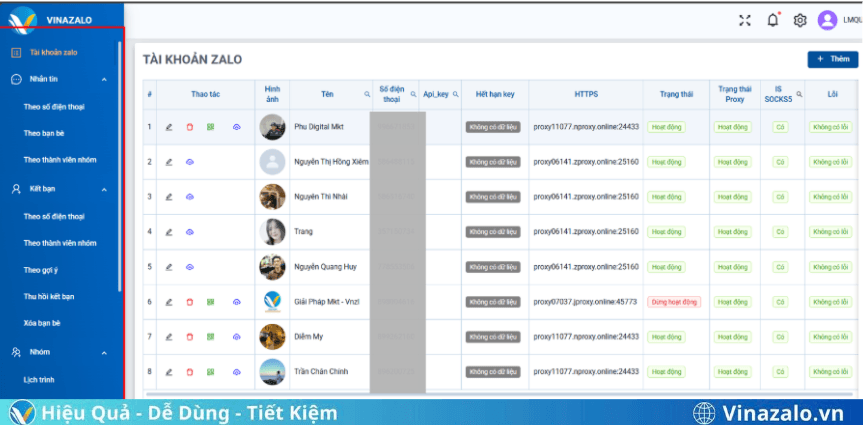Click the Thao tác column header
This screenshot has width=863, height=425.
pos(206,94)
